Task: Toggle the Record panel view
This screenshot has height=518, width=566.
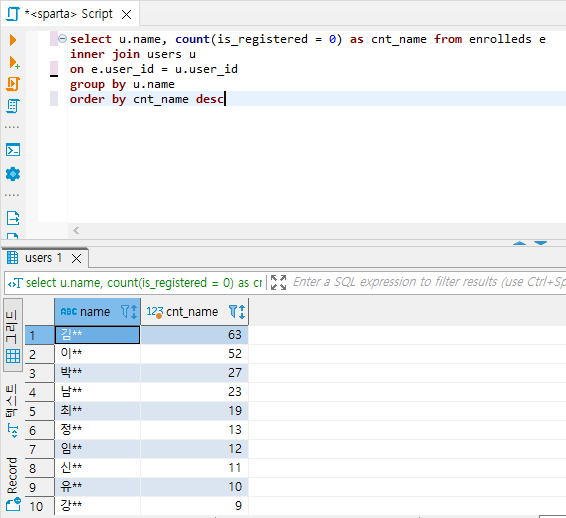Action: [x=13, y=484]
